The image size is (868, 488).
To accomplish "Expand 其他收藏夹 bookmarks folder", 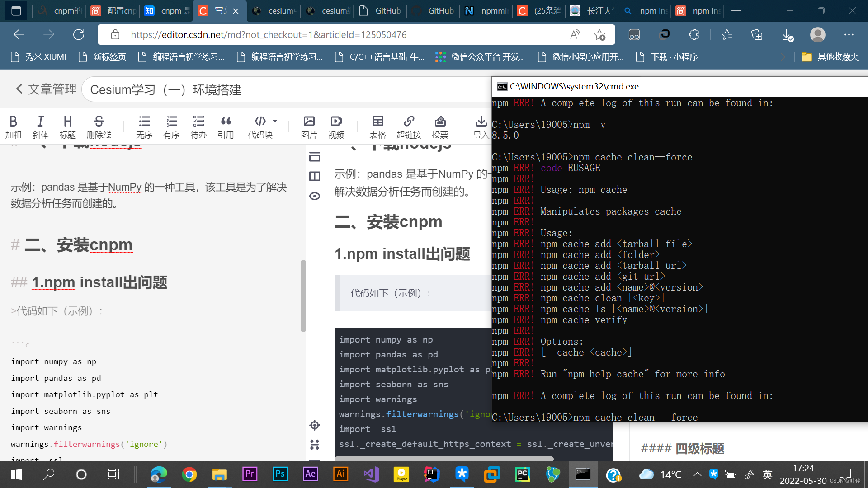I will pos(830,57).
